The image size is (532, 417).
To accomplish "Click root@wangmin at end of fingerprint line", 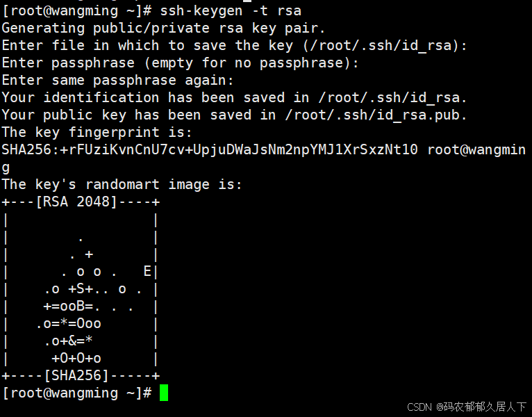I will coord(476,150).
